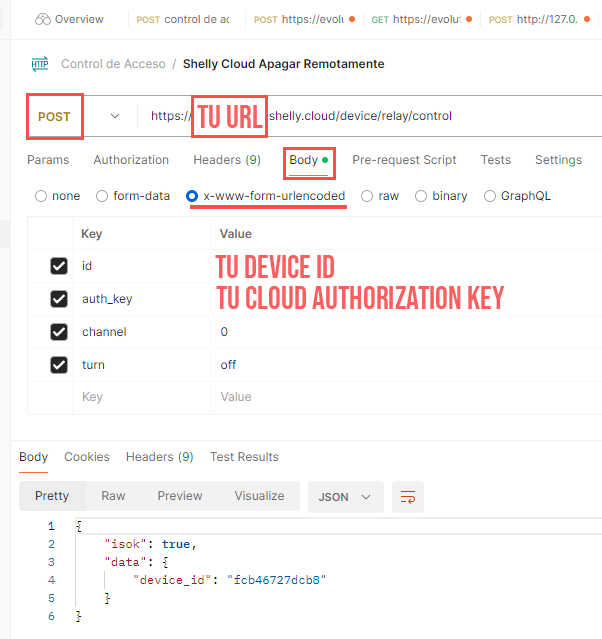Click the Visualize response view button
This screenshot has height=639, width=602.
pos(259,496)
